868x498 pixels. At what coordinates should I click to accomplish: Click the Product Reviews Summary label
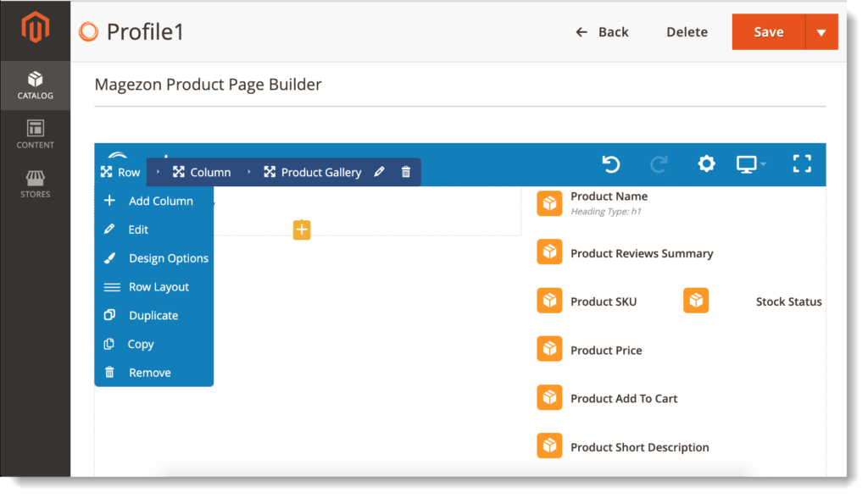tap(642, 253)
